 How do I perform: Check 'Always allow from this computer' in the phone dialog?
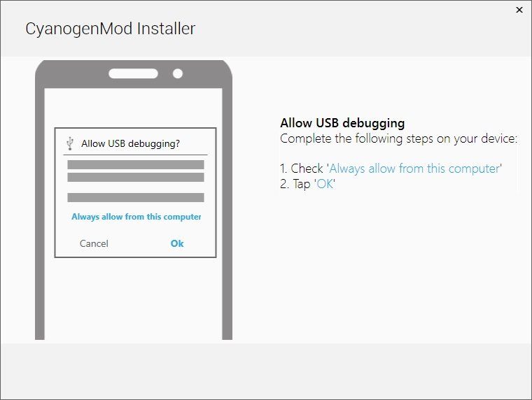point(136,217)
